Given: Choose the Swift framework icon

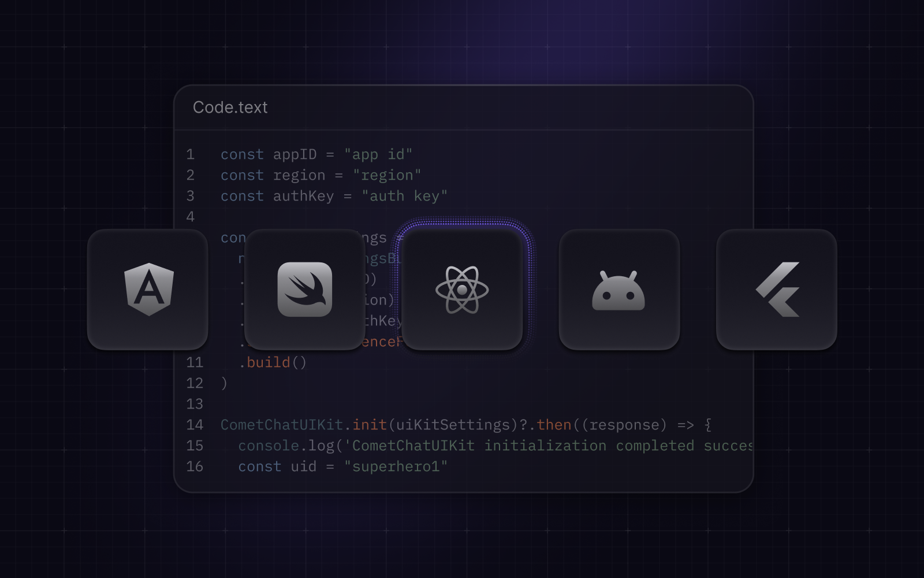Looking at the screenshot, I should point(305,289).
